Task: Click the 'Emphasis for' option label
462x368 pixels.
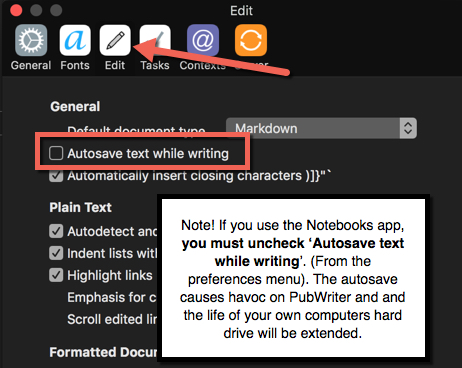Action: pos(112,297)
